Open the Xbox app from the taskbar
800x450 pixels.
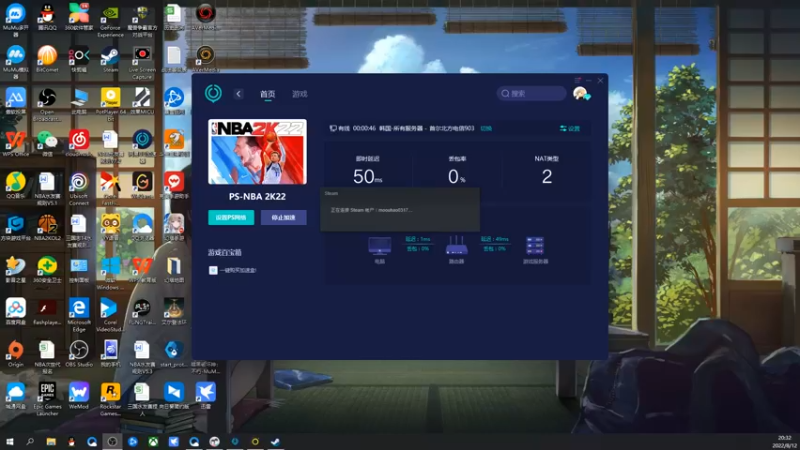pyautogui.click(x=153, y=442)
